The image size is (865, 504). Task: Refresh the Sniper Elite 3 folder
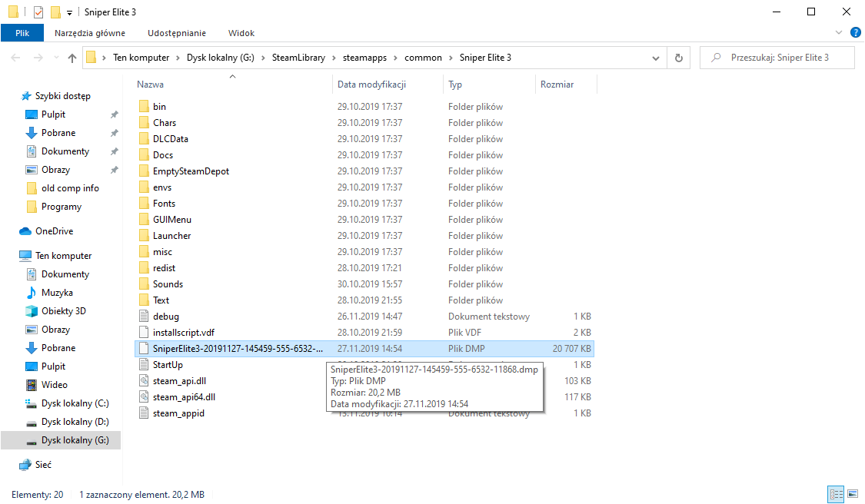(678, 58)
